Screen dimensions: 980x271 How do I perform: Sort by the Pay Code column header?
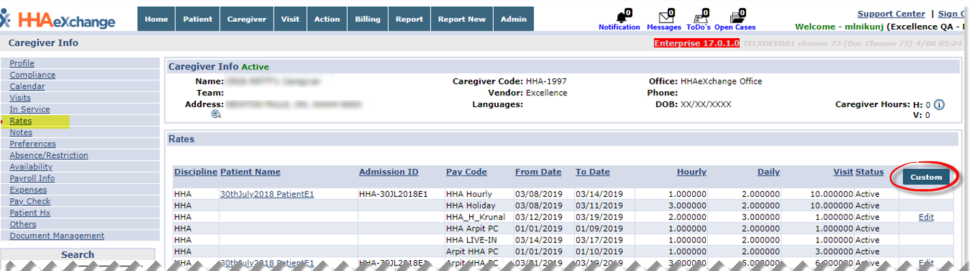(x=466, y=172)
